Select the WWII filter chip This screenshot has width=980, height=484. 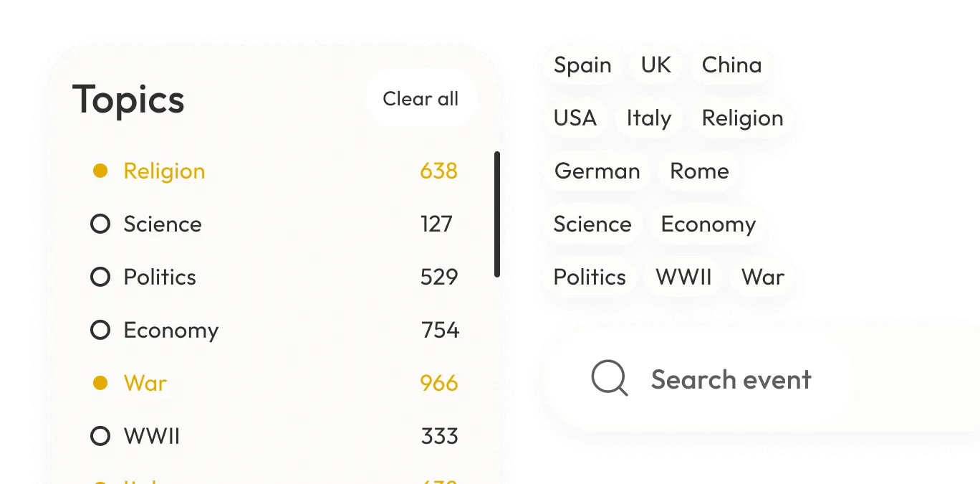click(683, 277)
